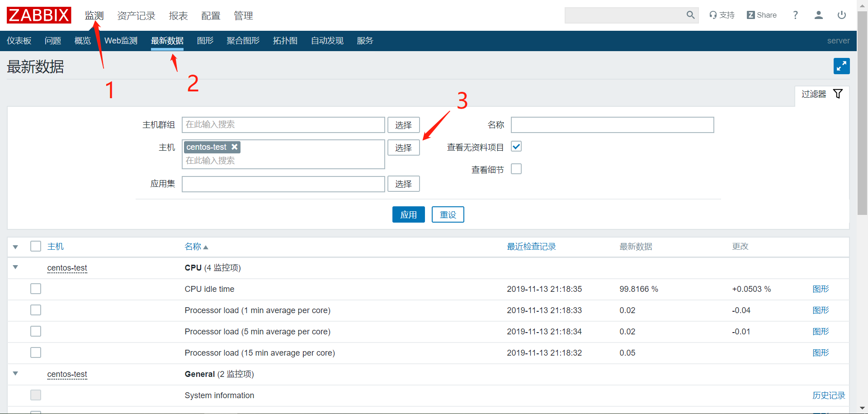The height and width of the screenshot is (414, 868).
Task: Open Web监测 submenu
Action: point(121,41)
